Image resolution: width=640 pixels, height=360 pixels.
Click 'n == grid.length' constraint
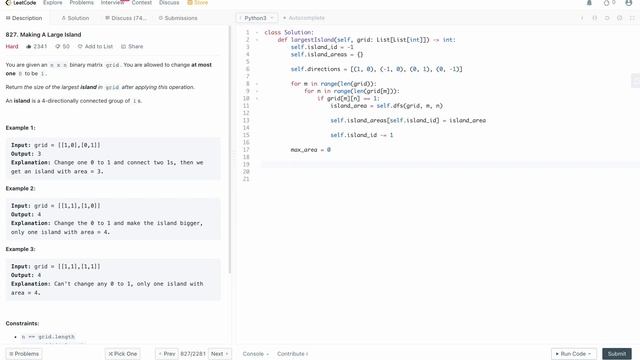point(48,337)
